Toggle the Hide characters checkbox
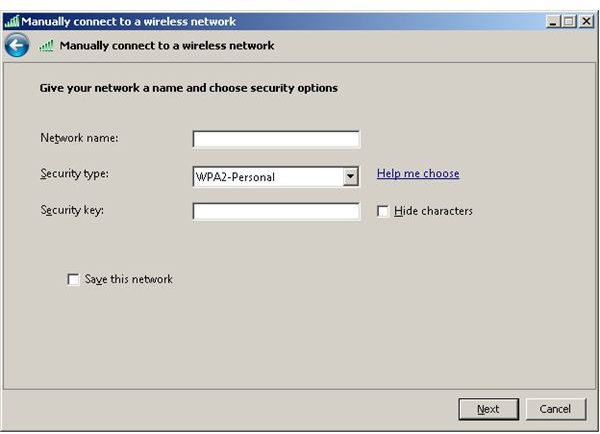The height and width of the screenshot is (434, 600). 383,211
